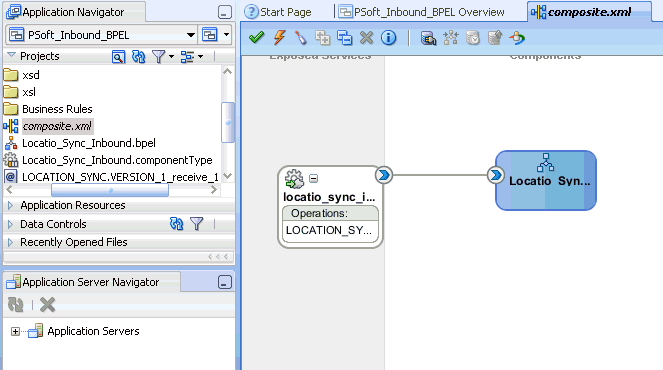Refresh Data Controls panel
The width and height of the screenshot is (663, 370).
[176, 223]
